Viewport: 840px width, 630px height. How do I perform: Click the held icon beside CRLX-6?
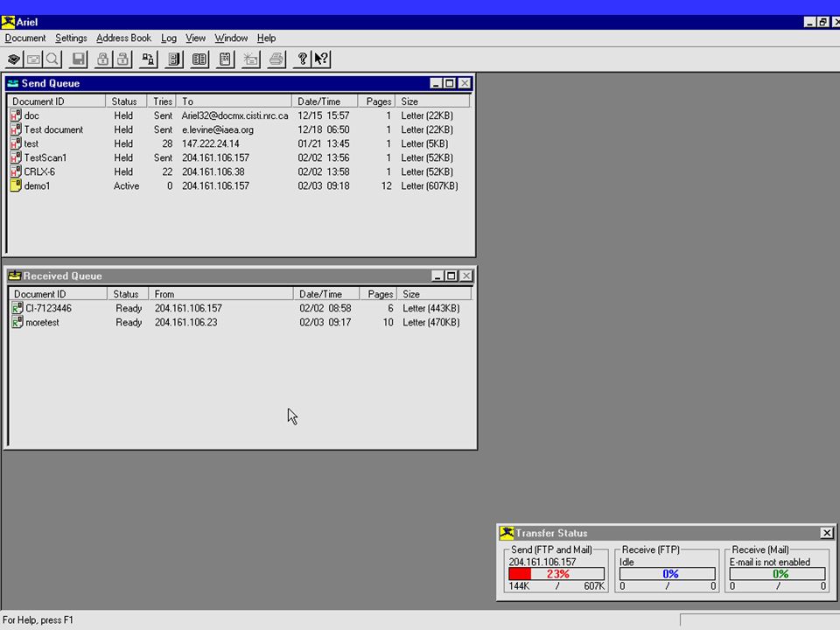16,171
